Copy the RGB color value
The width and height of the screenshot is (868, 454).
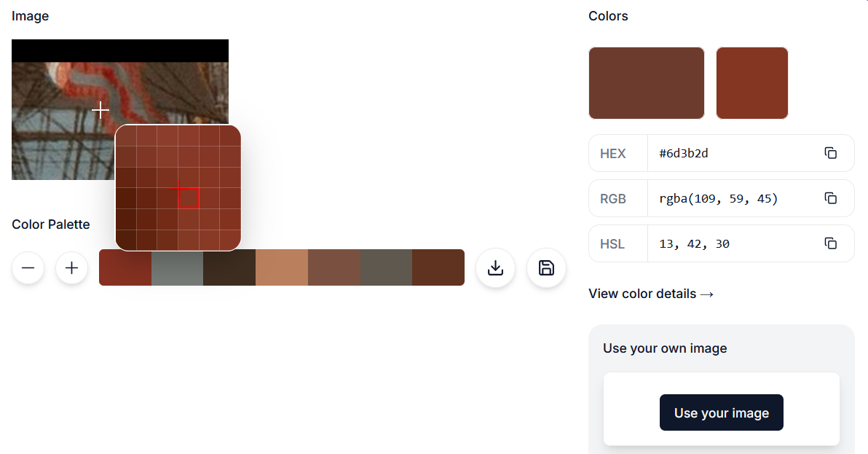[x=830, y=198]
